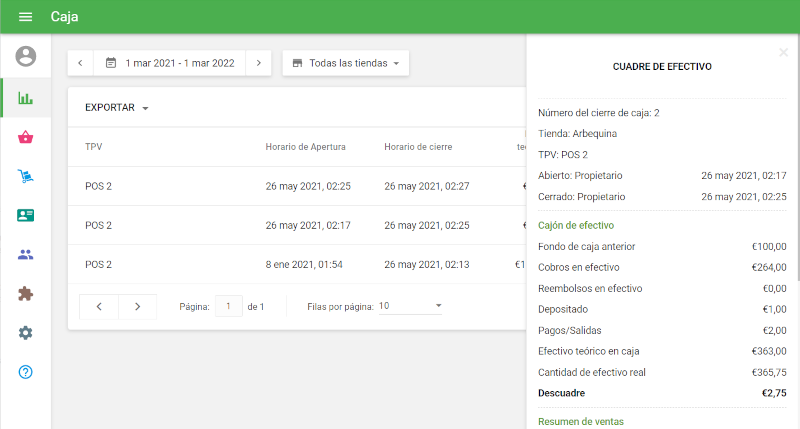Go to next date range period

(x=258, y=63)
